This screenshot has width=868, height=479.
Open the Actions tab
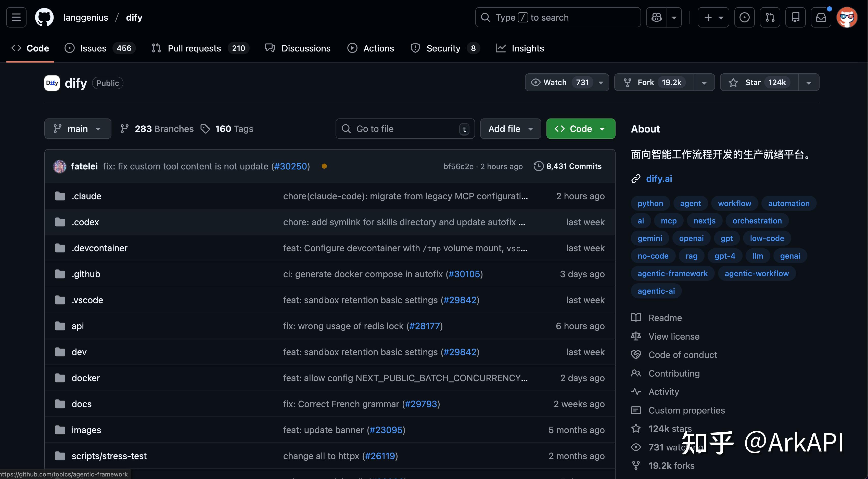tap(370, 48)
